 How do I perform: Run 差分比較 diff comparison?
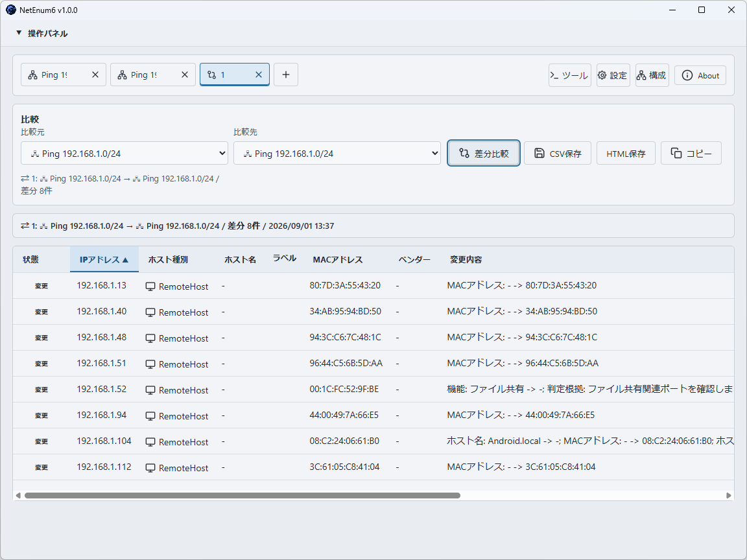pos(484,154)
